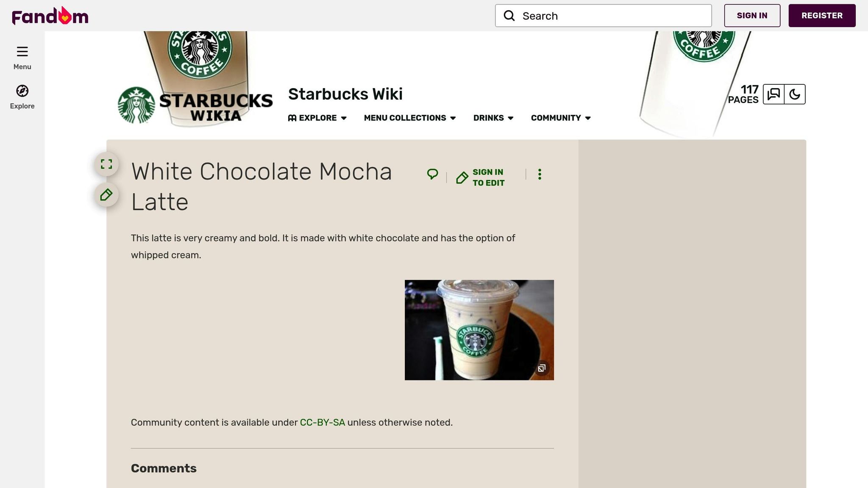This screenshot has width=868, height=488.
Task: Enlarge the latte photo via its expand icon
Action: [x=542, y=368]
